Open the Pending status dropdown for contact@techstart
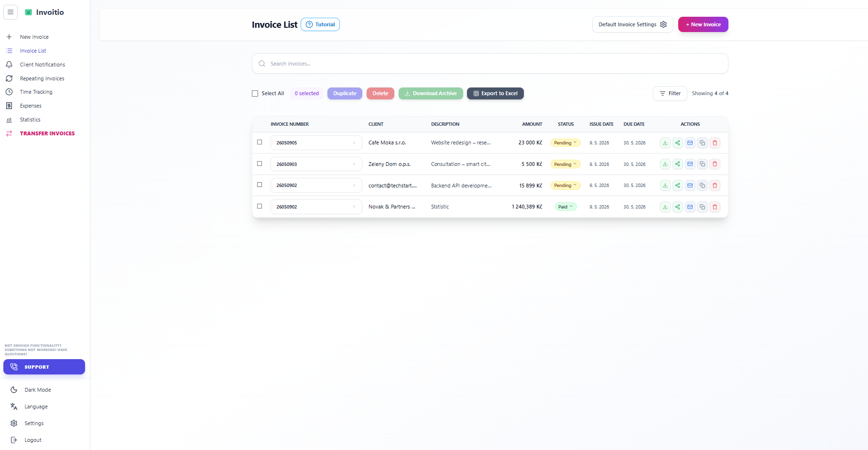Image resolution: width=868 pixels, height=450 pixels. (x=565, y=186)
